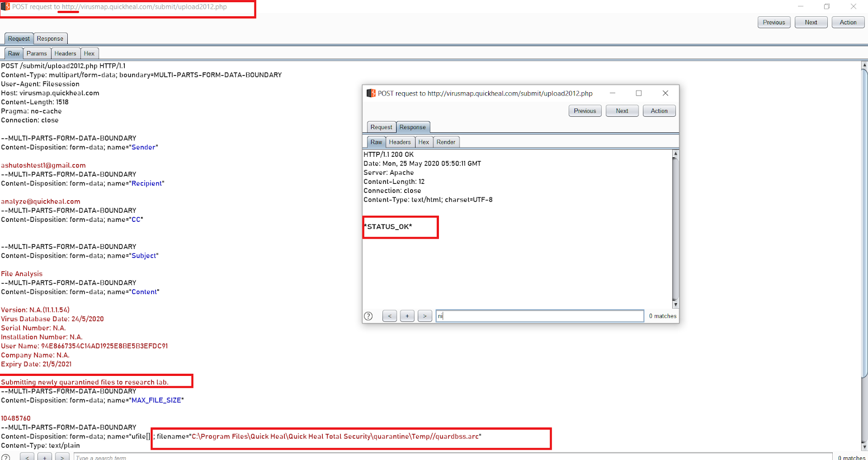Image resolution: width=868 pixels, height=460 pixels.
Task: Click the Burp icon in the front window title bar
Action: tap(371, 93)
